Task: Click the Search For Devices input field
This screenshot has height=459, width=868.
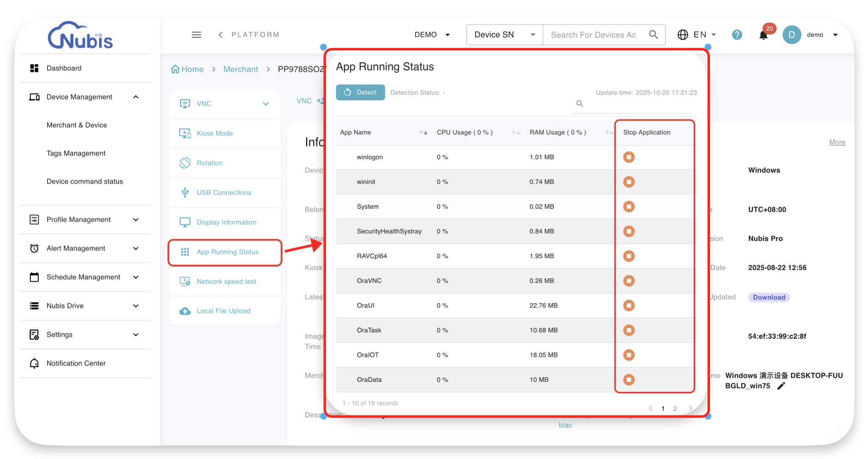Action: point(593,35)
